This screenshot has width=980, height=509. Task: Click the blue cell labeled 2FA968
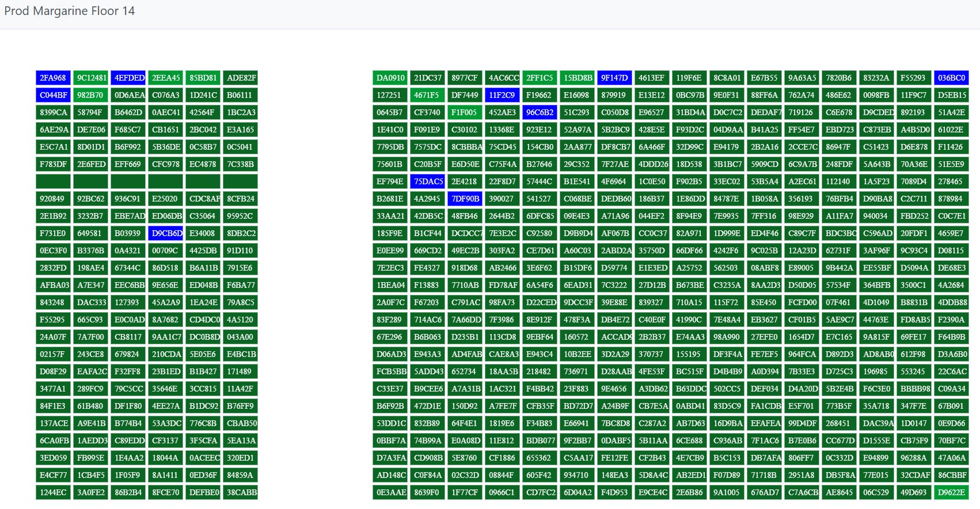tap(53, 78)
